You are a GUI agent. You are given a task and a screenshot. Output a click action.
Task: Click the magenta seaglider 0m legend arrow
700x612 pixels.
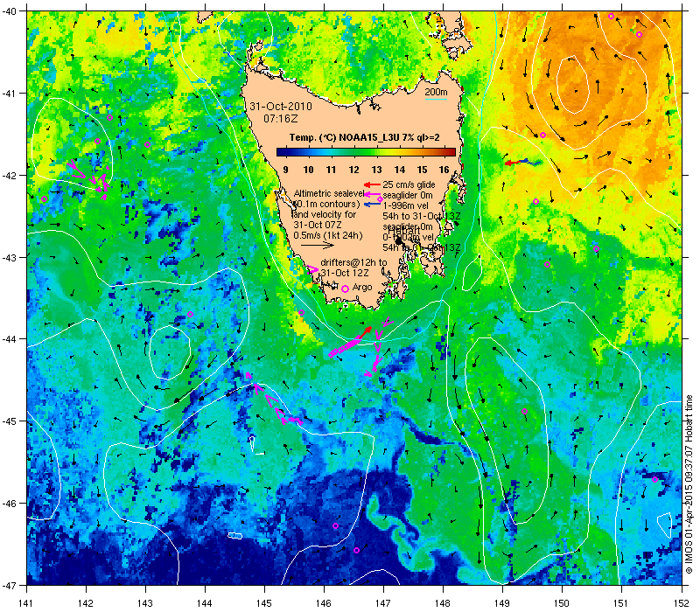[x=372, y=194]
